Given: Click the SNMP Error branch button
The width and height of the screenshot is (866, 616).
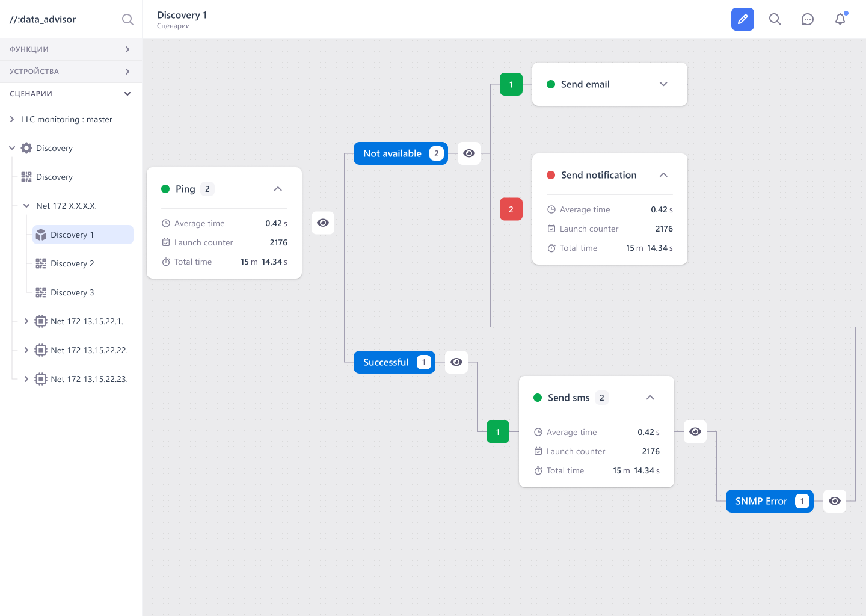Looking at the screenshot, I should click(770, 501).
